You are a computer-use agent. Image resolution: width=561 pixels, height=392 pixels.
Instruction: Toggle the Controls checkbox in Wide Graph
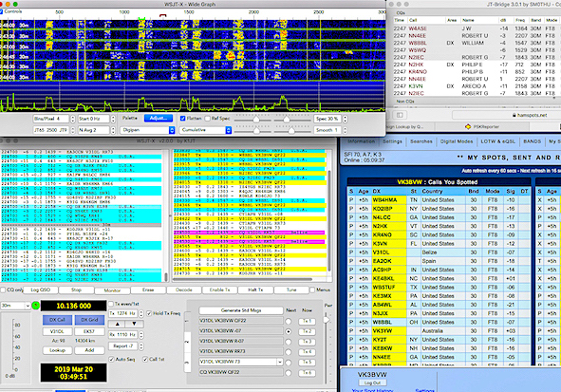[2, 11]
